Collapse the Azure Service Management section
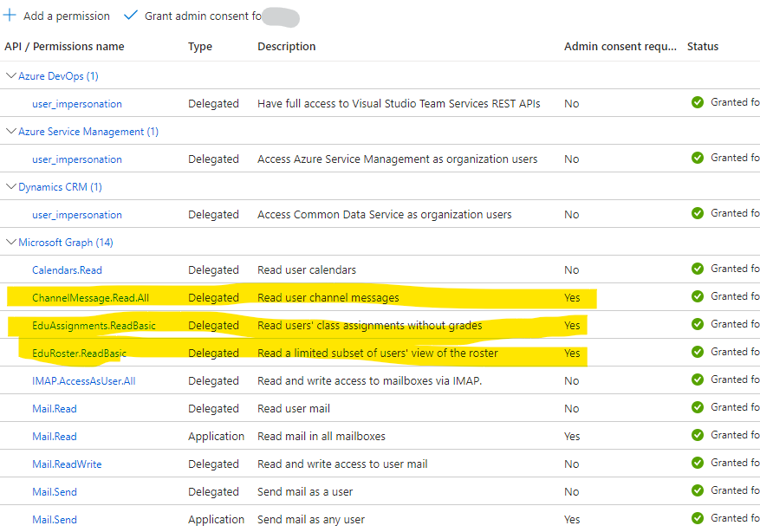 pos(10,131)
